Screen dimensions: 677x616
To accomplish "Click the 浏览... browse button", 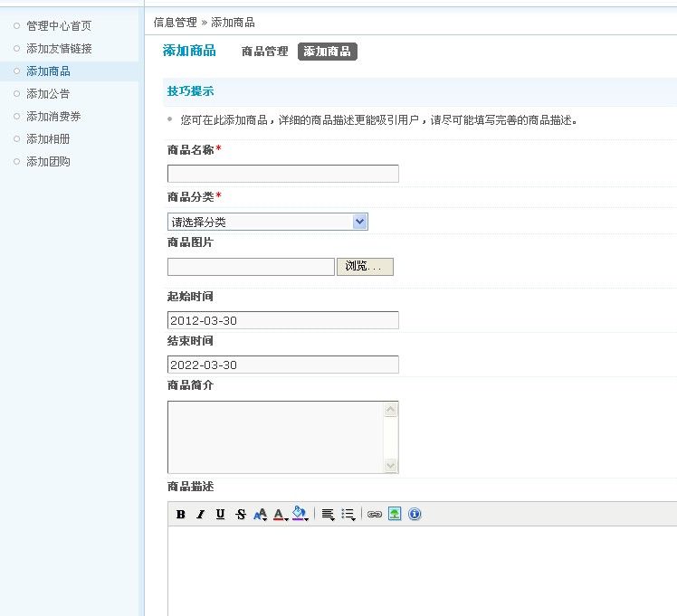I will 365,267.
